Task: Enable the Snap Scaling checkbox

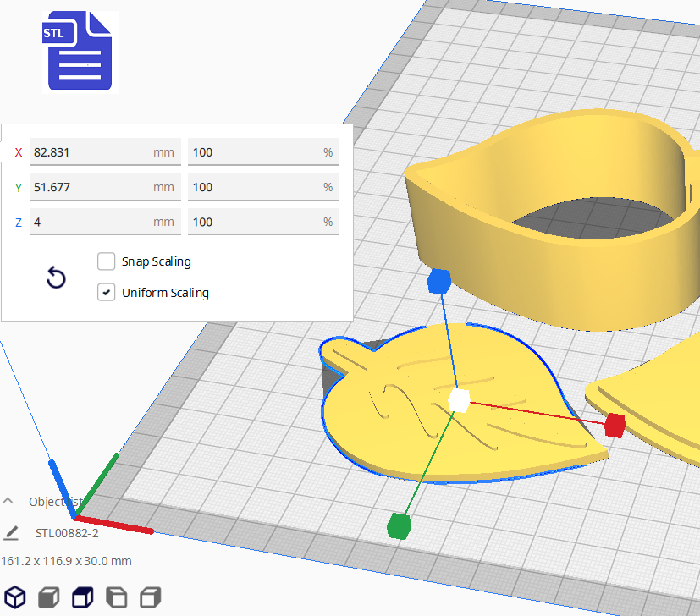Action: tap(107, 261)
